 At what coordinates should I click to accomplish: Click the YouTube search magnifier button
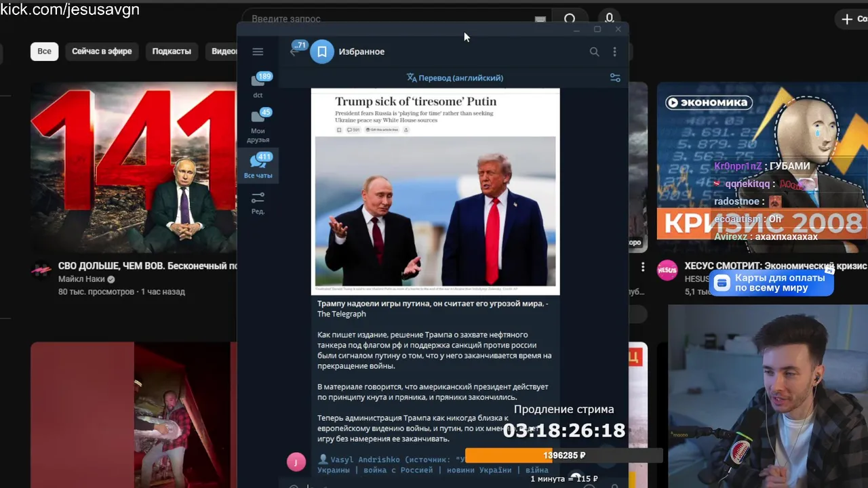(x=570, y=19)
